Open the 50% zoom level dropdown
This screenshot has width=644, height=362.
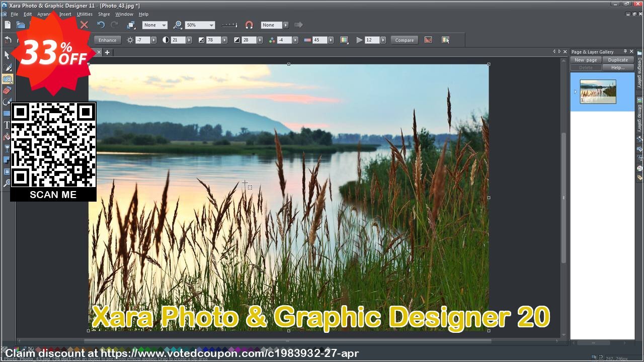point(200,25)
